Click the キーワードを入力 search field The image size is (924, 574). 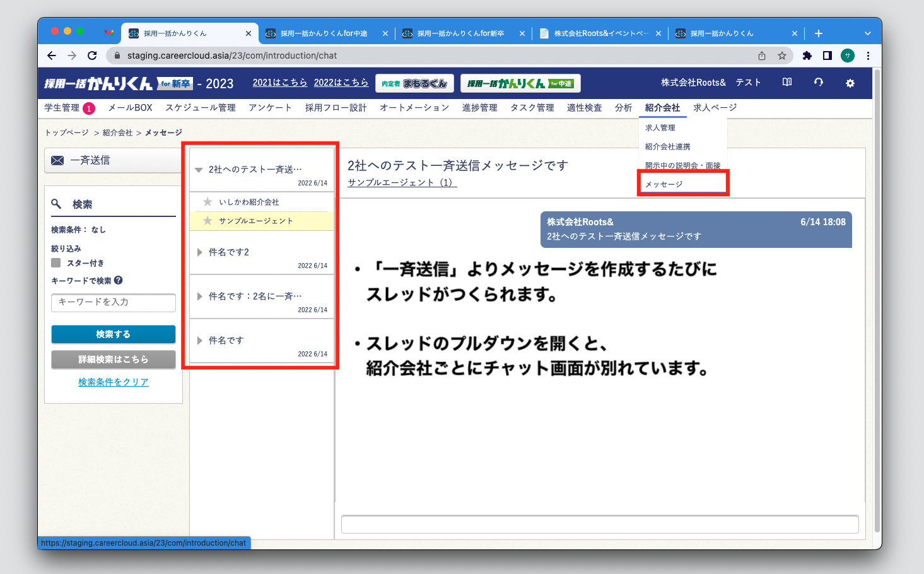114,302
